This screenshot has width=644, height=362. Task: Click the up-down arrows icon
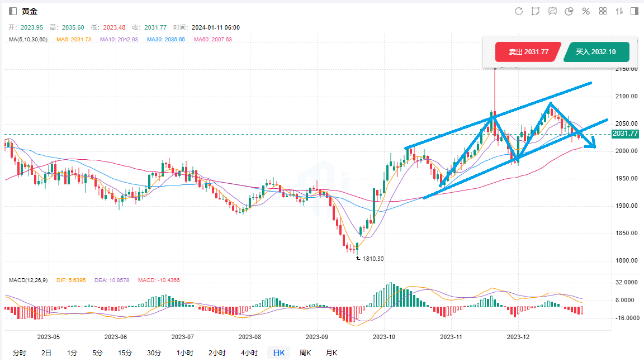(619, 11)
